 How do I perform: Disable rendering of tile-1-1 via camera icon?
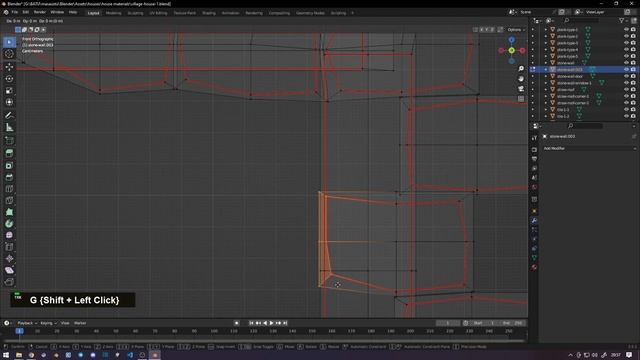(x=633, y=109)
